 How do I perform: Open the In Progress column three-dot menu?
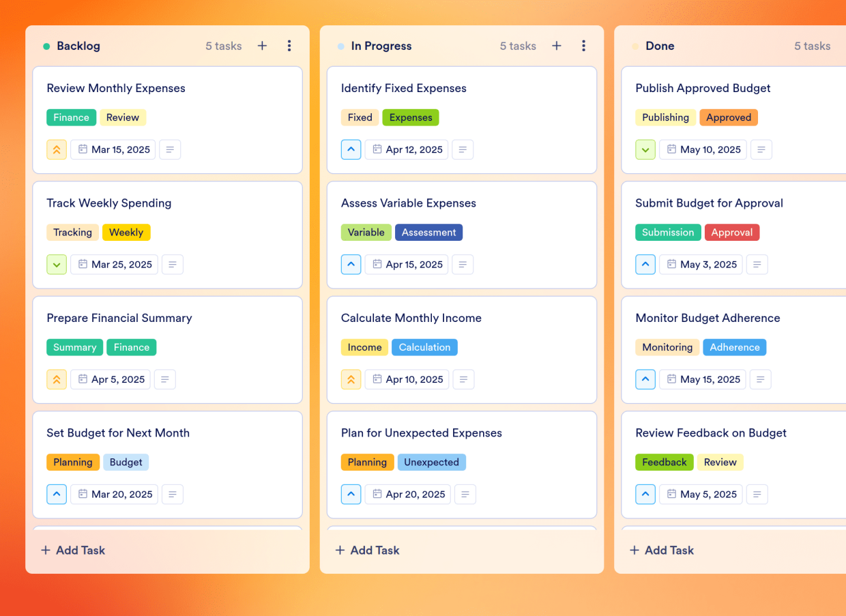[583, 46]
